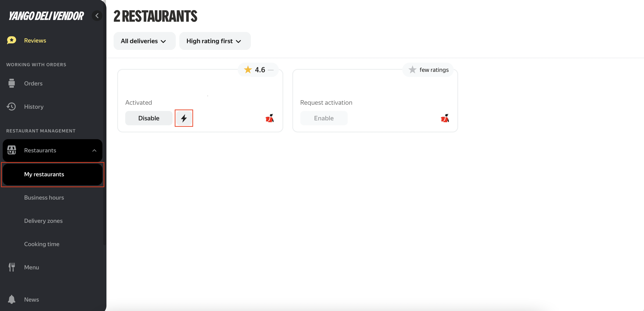Click the few ratings badge
Image resolution: width=644 pixels, height=311 pixels.
pyautogui.click(x=428, y=70)
